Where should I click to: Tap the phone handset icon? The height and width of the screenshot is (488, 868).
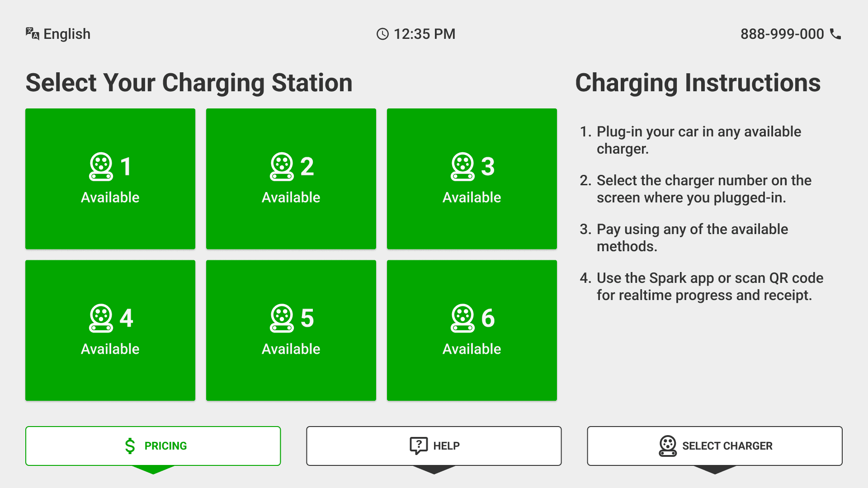point(835,34)
